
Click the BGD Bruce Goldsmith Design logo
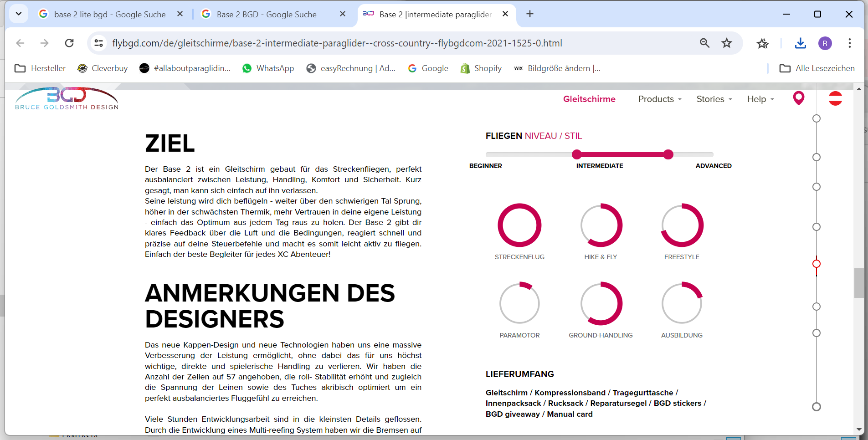[67, 98]
